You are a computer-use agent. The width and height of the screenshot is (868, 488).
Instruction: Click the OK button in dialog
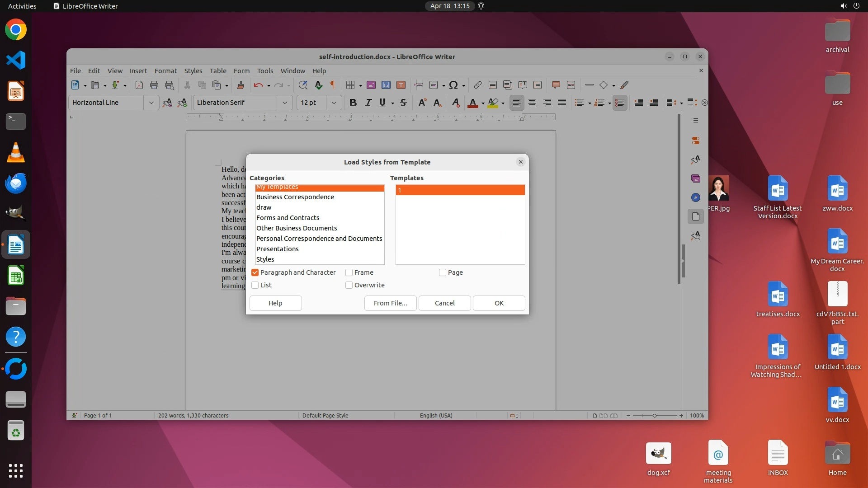499,303
